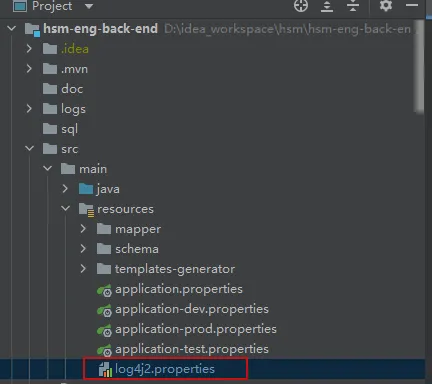The image size is (432, 384).
Task: Open the Project view dropdown
Action: pos(89,6)
